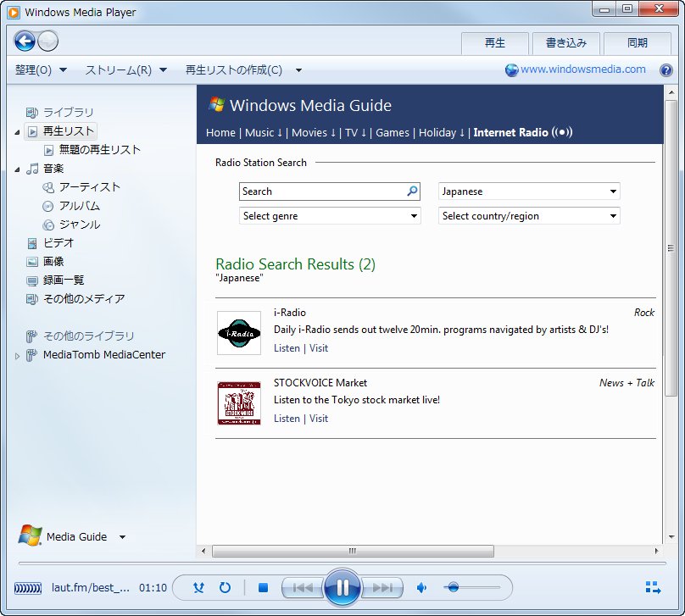Screen dimensions: 685x616
Task: Switch to the 書き込み tab
Action: tap(566, 43)
